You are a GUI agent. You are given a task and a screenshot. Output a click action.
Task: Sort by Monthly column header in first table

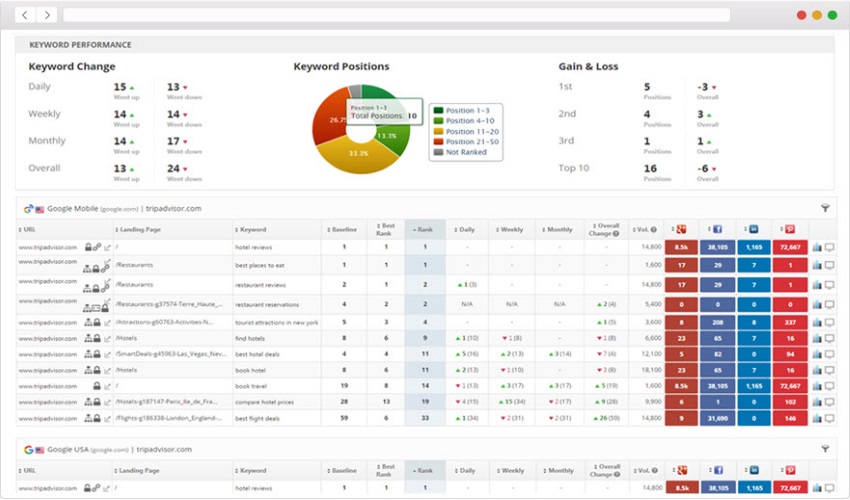pos(560,229)
